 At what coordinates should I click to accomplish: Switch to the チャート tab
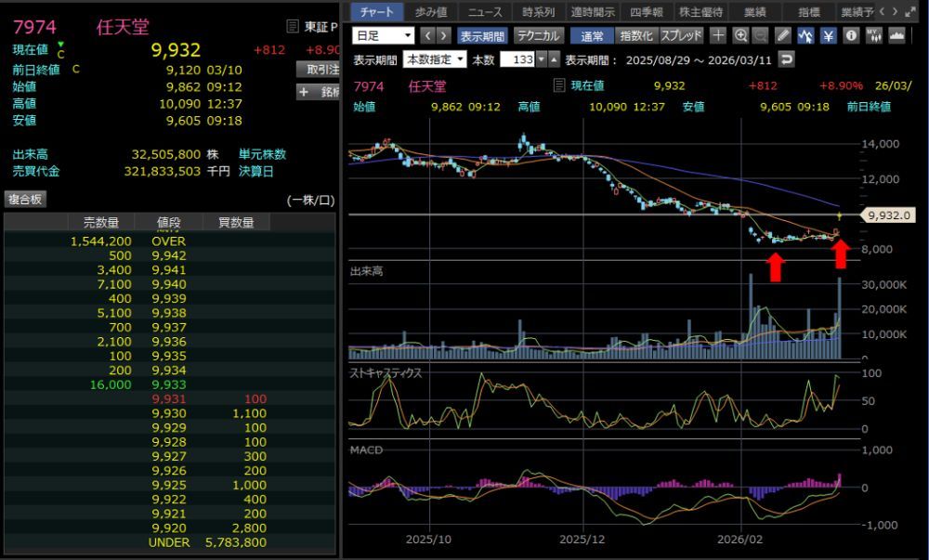(377, 12)
